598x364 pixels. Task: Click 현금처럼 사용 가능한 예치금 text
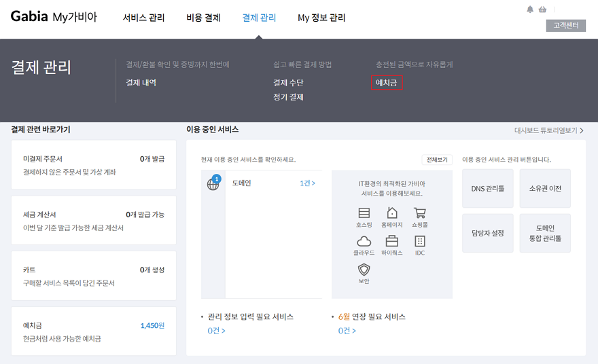click(x=62, y=339)
